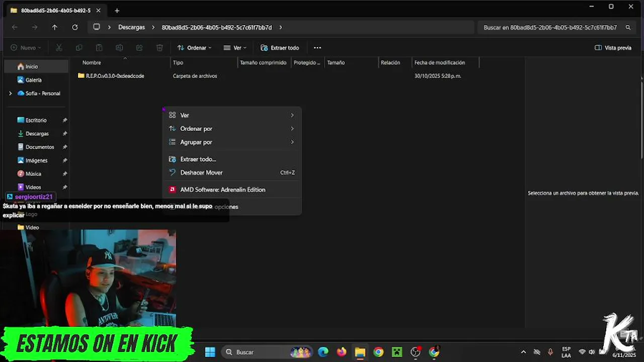Click the taskbar Buscar search box
The width and height of the screenshot is (644, 362).
pos(267,352)
